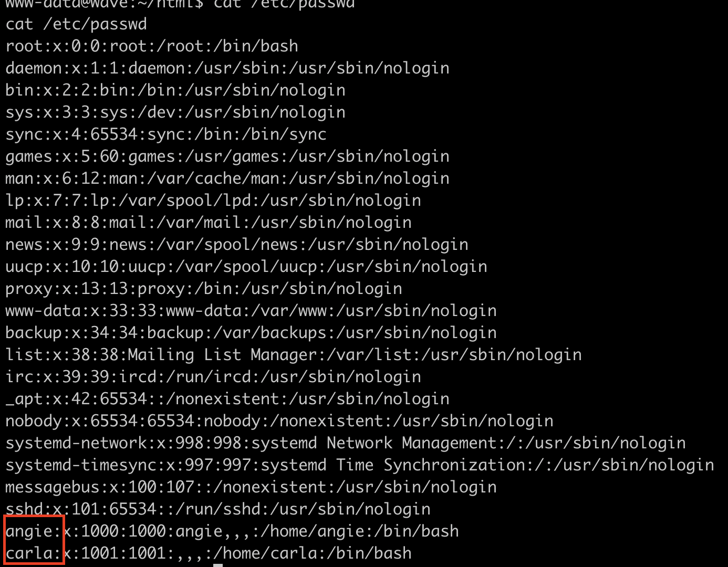Click the terminal cursor at the bottom
The height and width of the screenshot is (567, 728).
(218, 565)
